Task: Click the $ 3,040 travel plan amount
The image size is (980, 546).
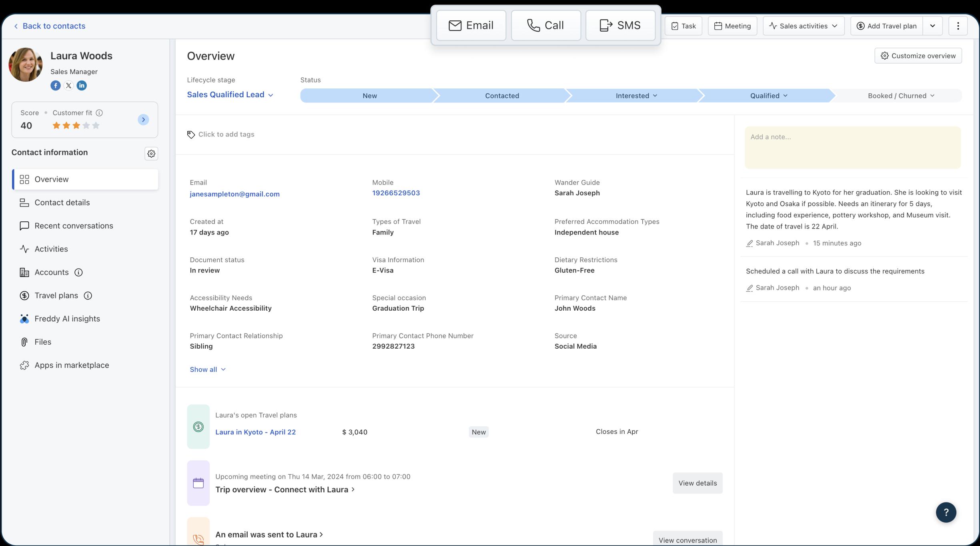Action: point(355,432)
